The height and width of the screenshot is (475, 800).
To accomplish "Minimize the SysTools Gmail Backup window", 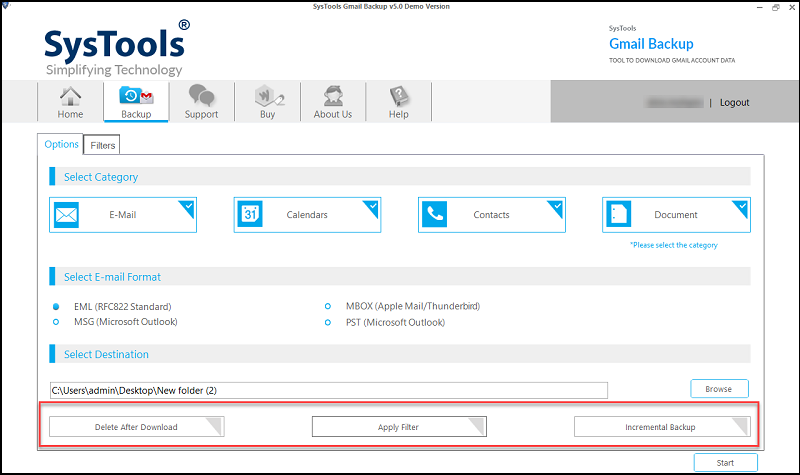I will click(759, 7).
